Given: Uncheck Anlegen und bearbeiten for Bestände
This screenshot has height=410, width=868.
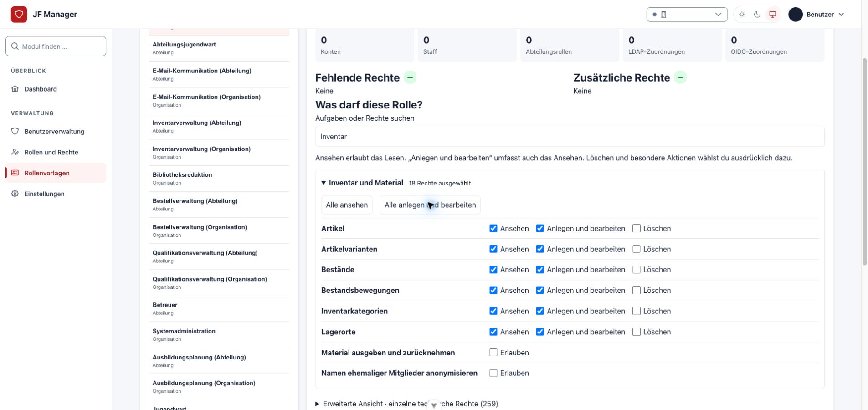Looking at the screenshot, I should click(540, 270).
